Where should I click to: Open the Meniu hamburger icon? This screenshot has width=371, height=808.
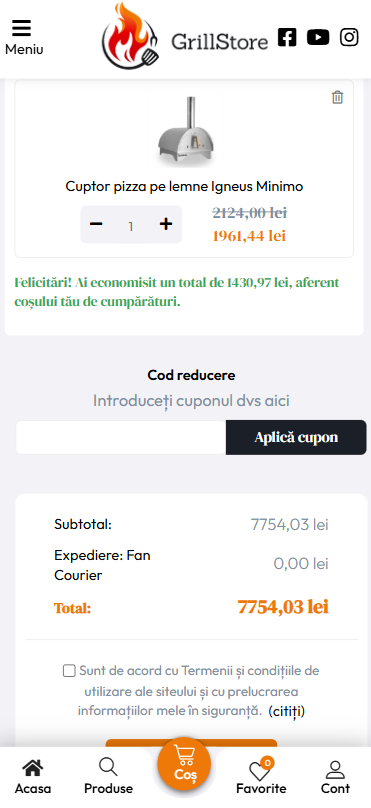tap(22, 28)
